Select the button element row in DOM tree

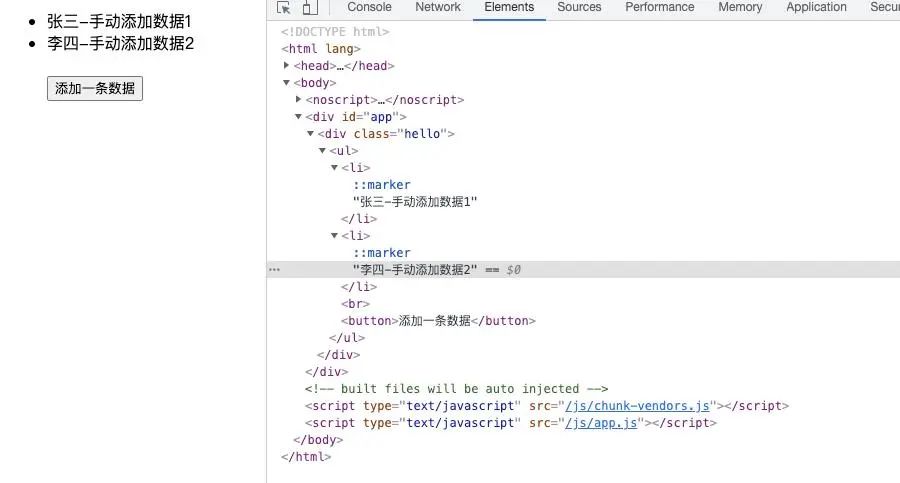tap(438, 320)
